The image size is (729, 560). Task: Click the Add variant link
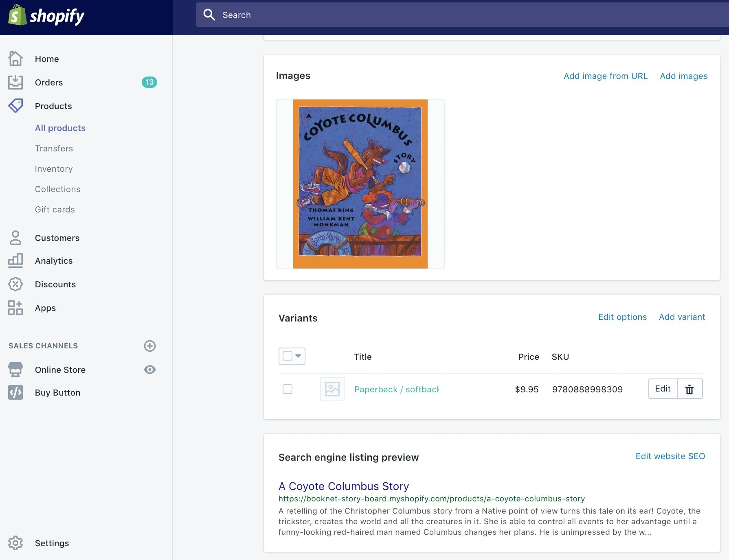682,317
